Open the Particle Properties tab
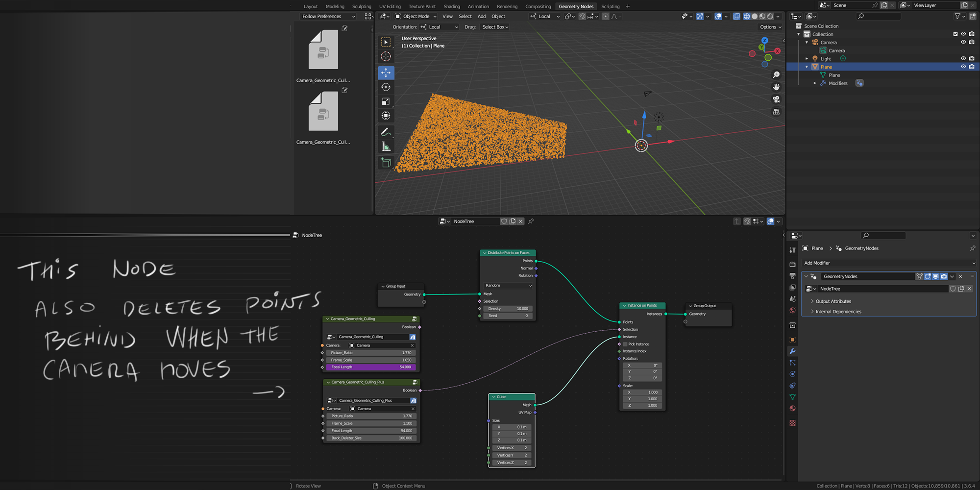 (x=792, y=363)
